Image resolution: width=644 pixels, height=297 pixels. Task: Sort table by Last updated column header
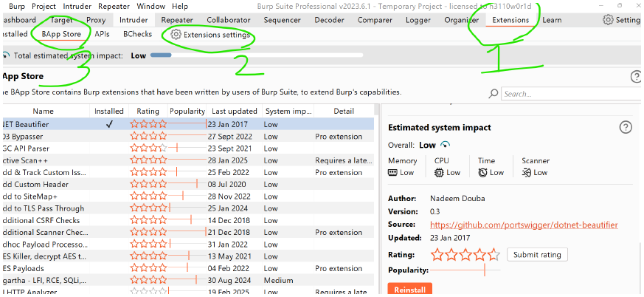click(x=235, y=111)
